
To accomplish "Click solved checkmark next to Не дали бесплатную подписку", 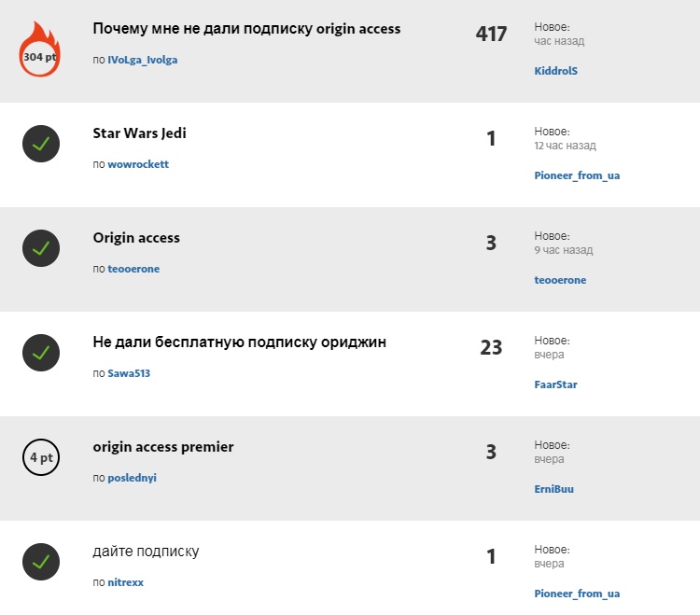I will pyautogui.click(x=41, y=354).
